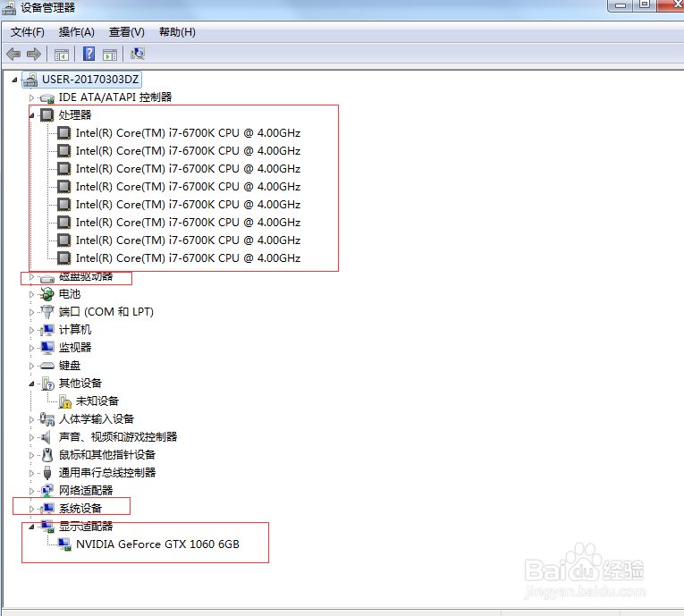Collapse the 显示适配器 node
Viewport: 684px width, 616px height.
click(31, 527)
